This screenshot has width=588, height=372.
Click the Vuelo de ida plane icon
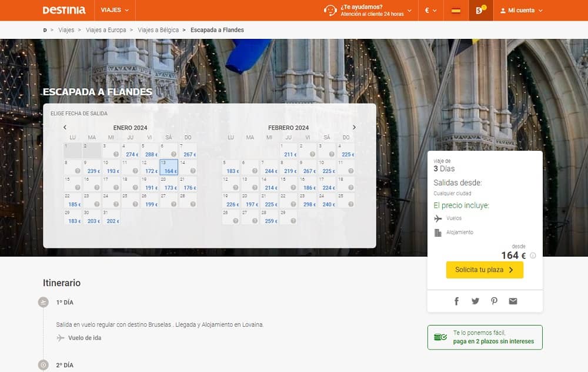point(61,338)
